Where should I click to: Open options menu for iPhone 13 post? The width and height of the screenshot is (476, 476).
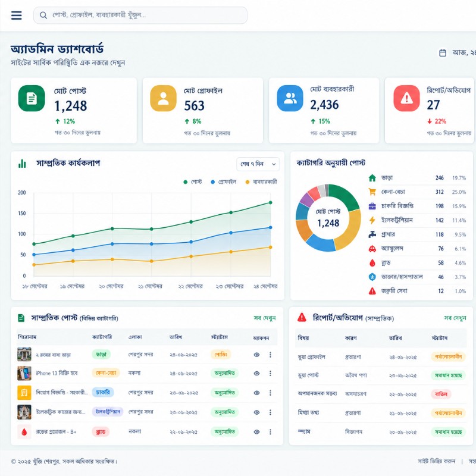click(270, 374)
